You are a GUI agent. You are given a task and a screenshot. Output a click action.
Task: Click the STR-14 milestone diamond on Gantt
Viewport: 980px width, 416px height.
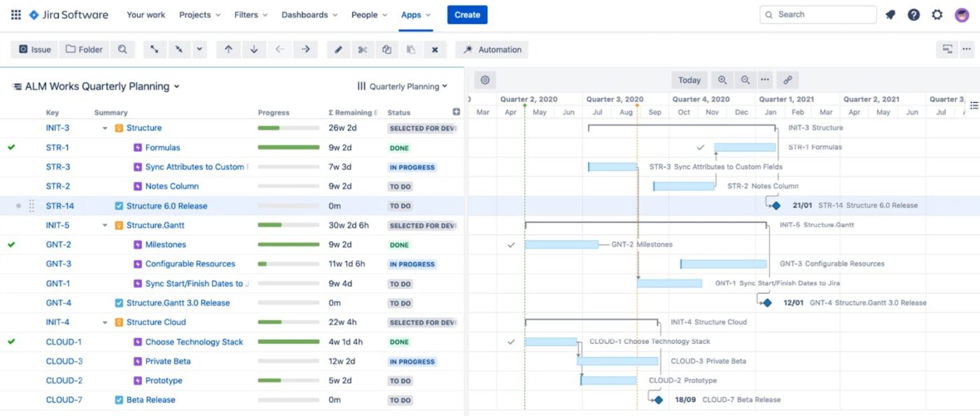click(x=776, y=205)
